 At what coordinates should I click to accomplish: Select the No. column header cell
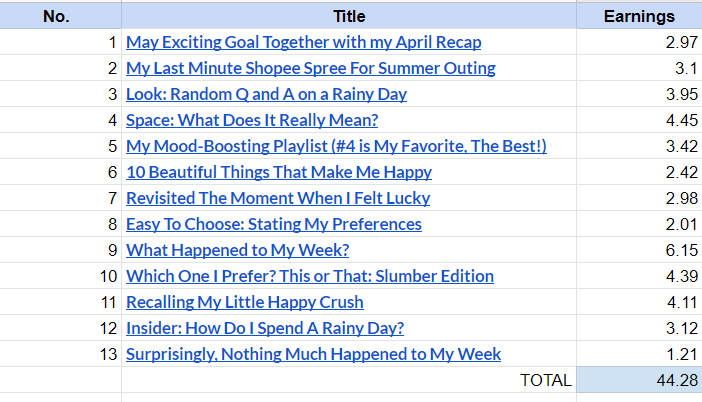tap(60, 16)
